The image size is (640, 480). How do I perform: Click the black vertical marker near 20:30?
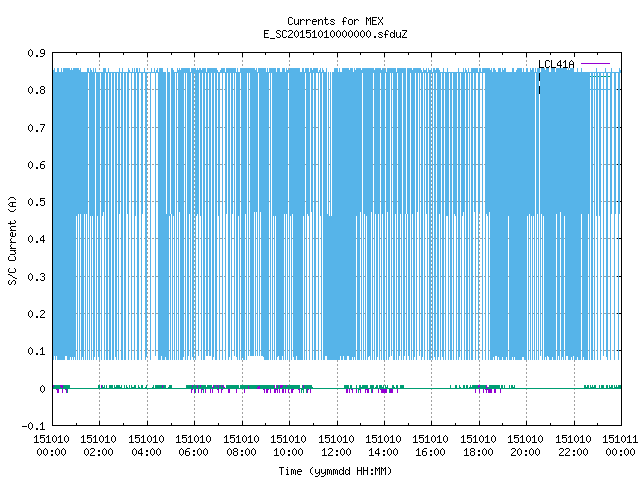tap(540, 83)
